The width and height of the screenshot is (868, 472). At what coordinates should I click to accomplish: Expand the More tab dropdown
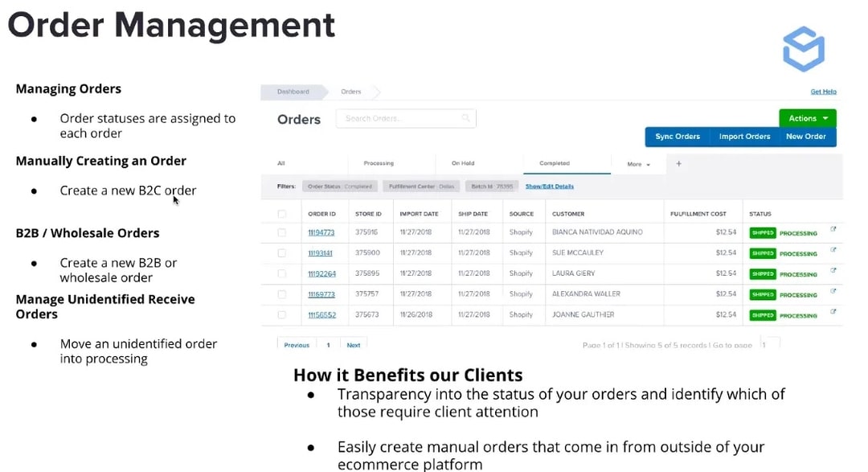(x=638, y=163)
